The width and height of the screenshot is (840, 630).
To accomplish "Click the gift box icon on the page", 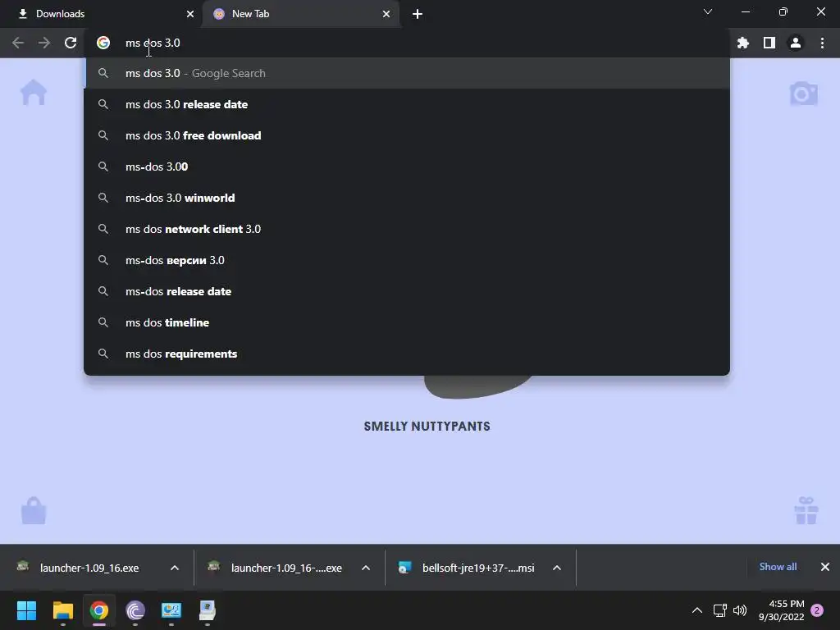I will 806,510.
